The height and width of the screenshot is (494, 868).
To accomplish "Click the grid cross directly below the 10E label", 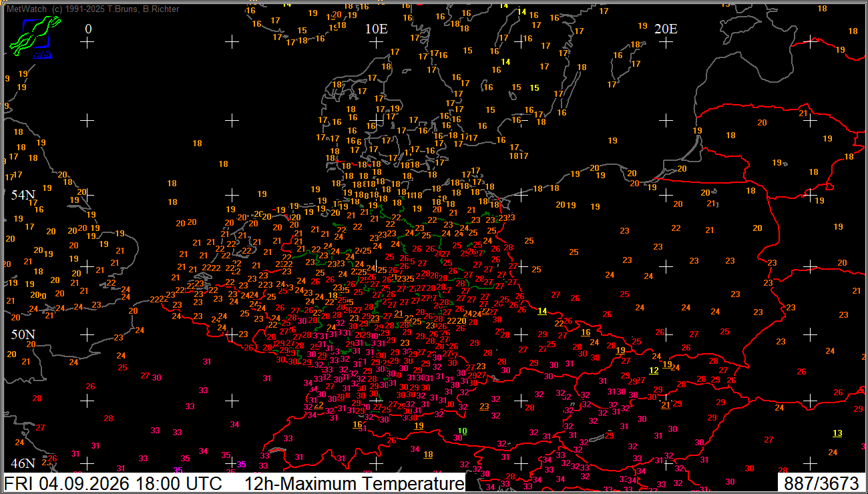I will pyautogui.click(x=377, y=42).
